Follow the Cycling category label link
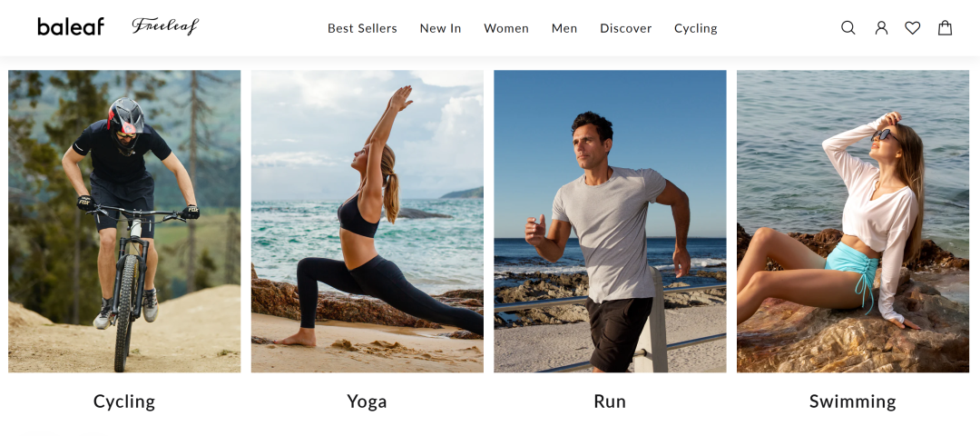The image size is (980, 436). click(x=124, y=401)
